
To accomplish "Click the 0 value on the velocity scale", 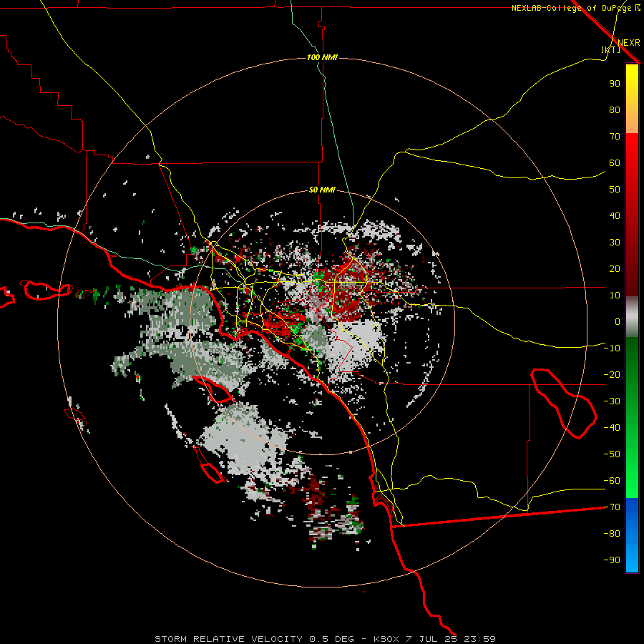I will (x=618, y=321).
